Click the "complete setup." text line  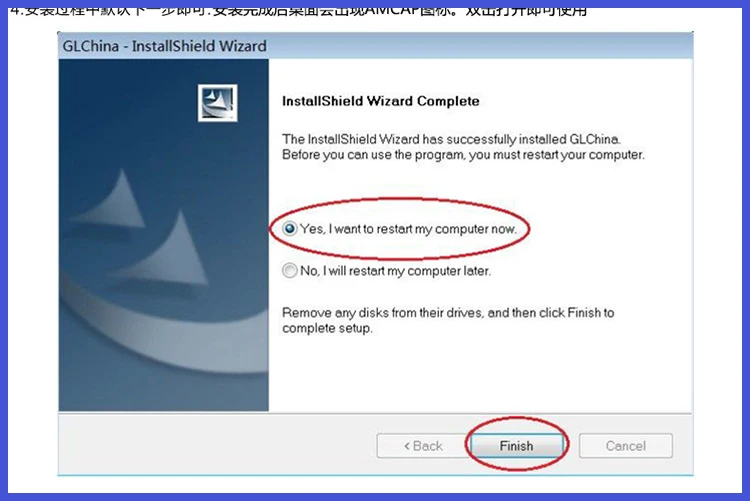coord(327,328)
